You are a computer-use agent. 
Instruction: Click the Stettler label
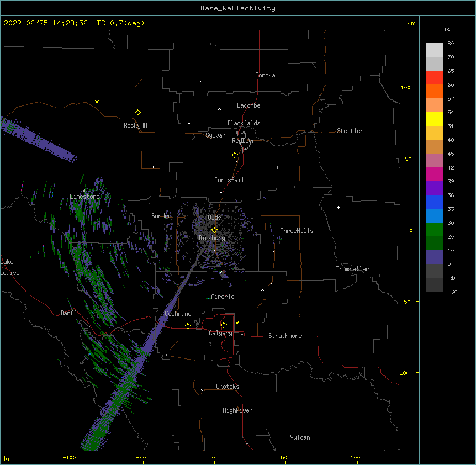[x=350, y=131]
